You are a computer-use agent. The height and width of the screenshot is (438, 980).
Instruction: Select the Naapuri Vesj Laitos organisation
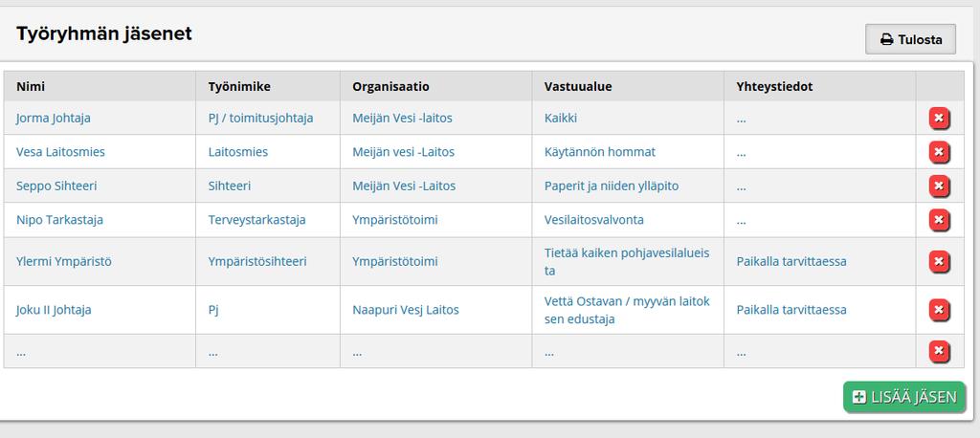[406, 310]
